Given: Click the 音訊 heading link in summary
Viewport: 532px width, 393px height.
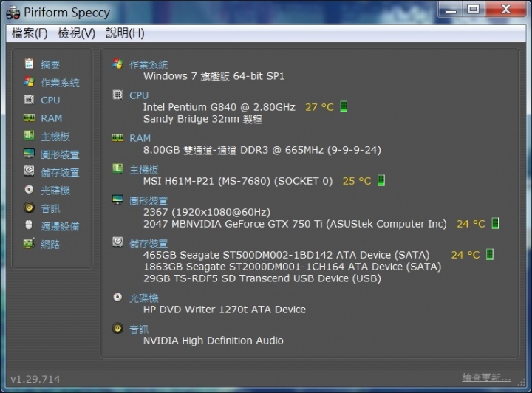Looking at the screenshot, I should [139, 329].
